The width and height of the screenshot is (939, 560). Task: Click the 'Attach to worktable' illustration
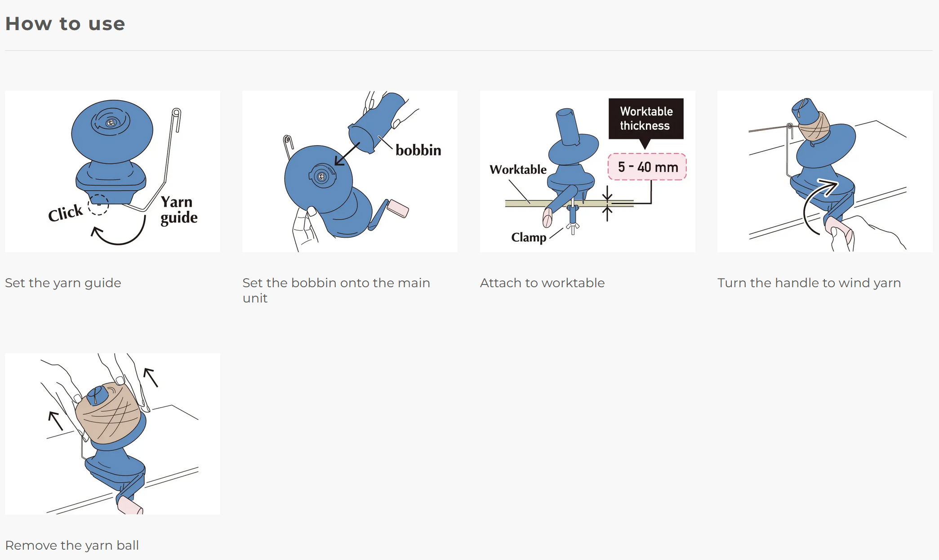[587, 171]
